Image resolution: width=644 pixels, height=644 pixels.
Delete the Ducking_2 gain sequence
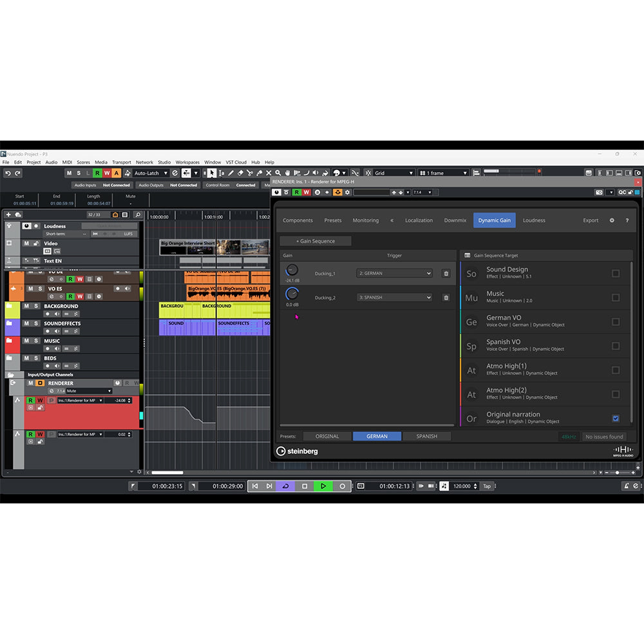pos(446,298)
